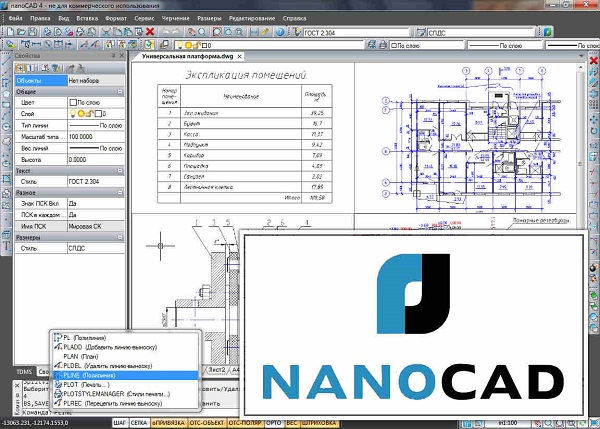Select the Универсальная платформа.dwg tab
This screenshot has width=600, height=429.
[188, 56]
